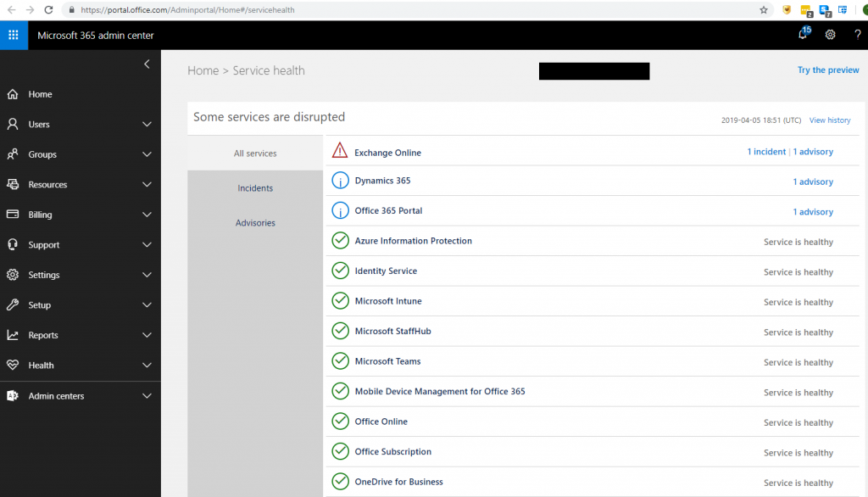Click the green health checkmark beside Microsoft Teams

click(x=340, y=360)
